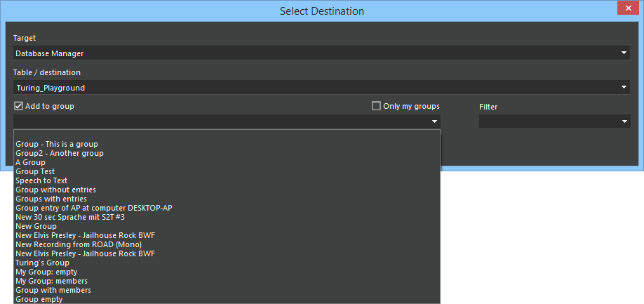Select 'Group entry of AP at computer DESKTOP-AP'
Viewport: 644px width, 304px height.
pyautogui.click(x=93, y=208)
